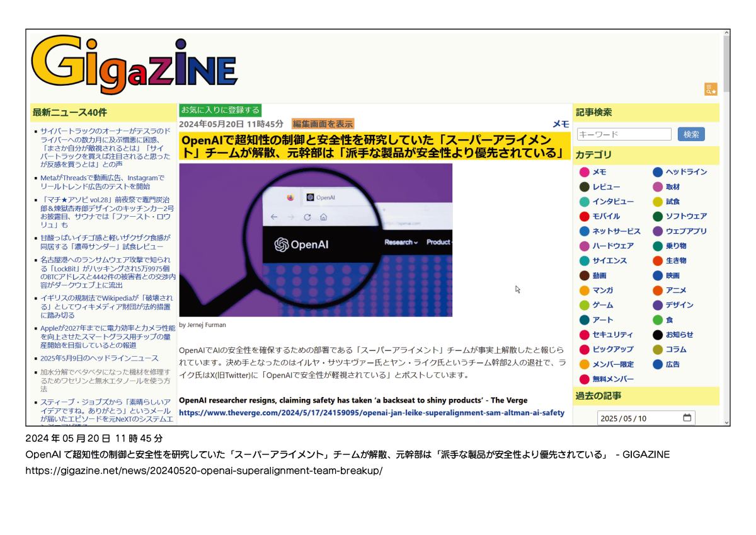Click the 記事検索 heading
Image resolution: width=756 pixels, height=535 pixels.
click(593, 113)
